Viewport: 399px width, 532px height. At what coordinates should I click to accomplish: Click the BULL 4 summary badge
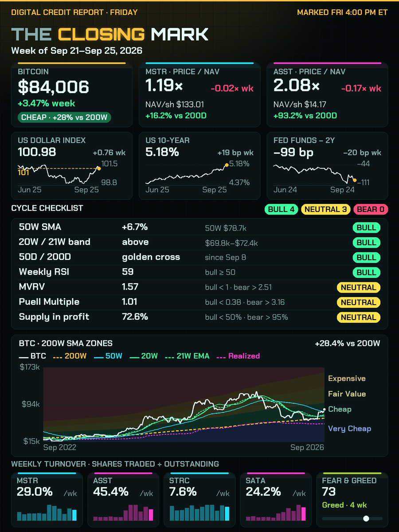coord(281,209)
